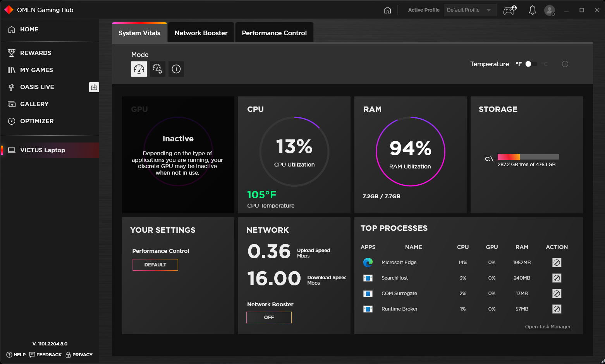This screenshot has height=364, width=605.
Task: Click the C:\ storage usage bar
Action: tap(528, 157)
